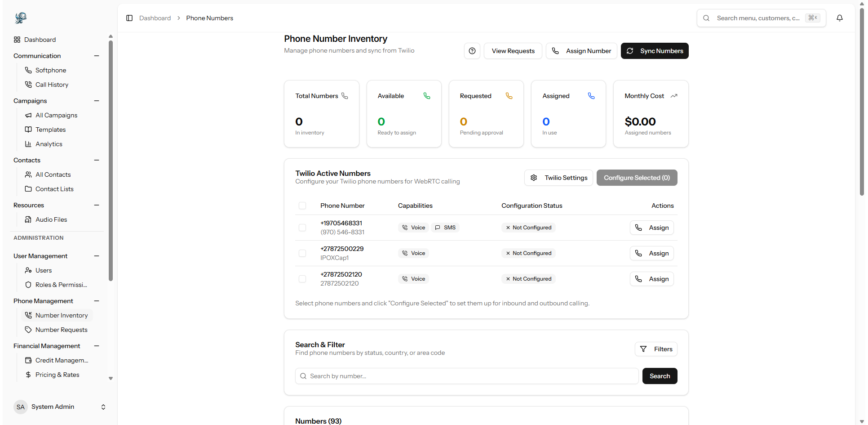Image resolution: width=868 pixels, height=425 pixels.
Task: Toggle the select-all checkbox in table header
Action: [302, 206]
